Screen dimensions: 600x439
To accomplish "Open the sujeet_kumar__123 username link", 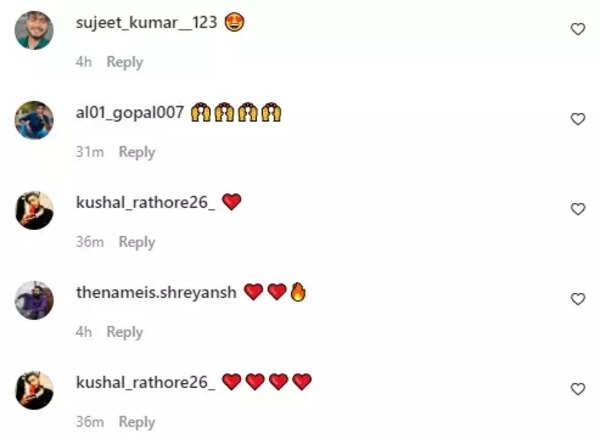I will point(147,23).
